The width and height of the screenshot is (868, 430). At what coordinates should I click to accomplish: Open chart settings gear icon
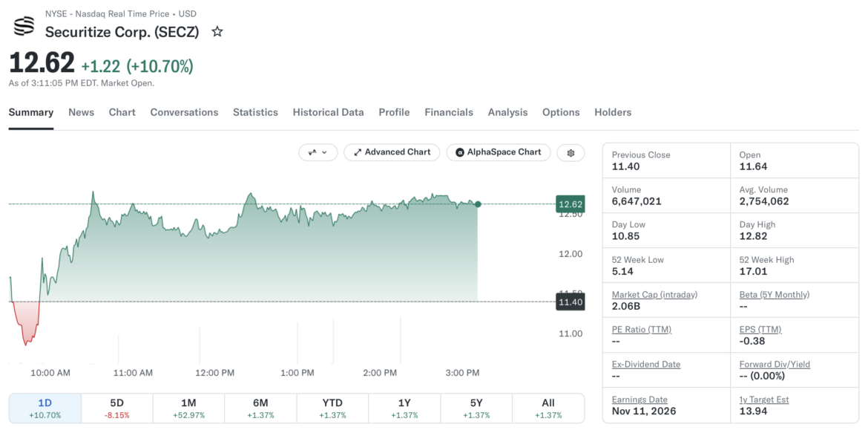[571, 153]
